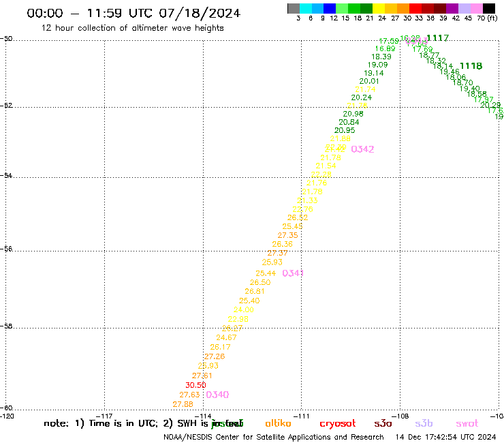Click the 21.88 wave height reading

[341, 138]
